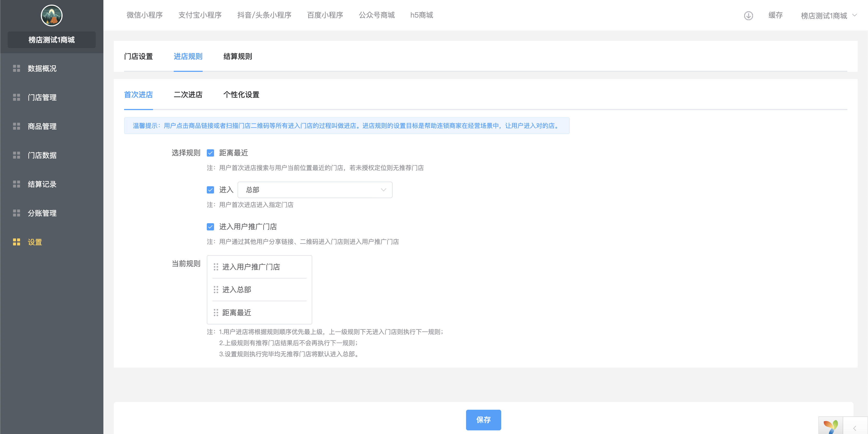Open the 个性化设置 sub-tab

(242, 95)
